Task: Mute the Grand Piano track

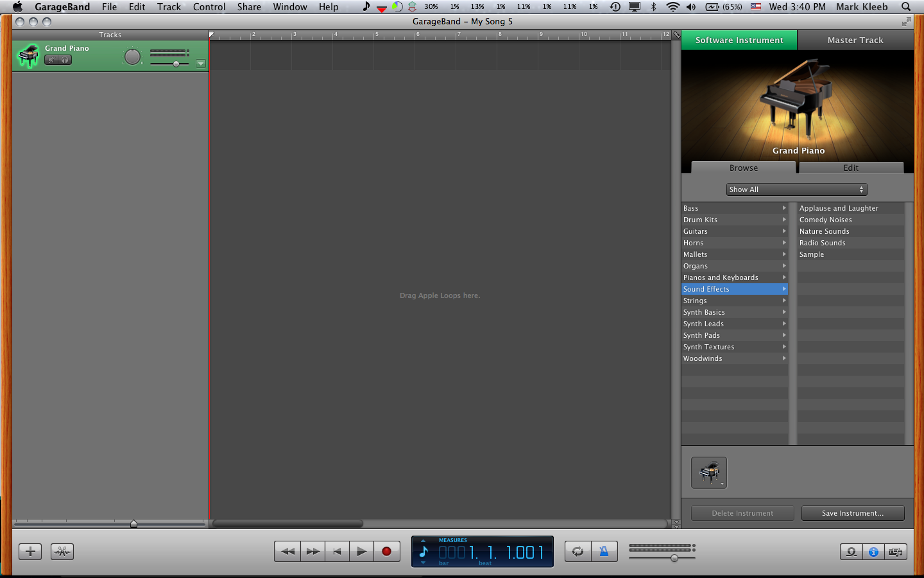Action: (51, 60)
